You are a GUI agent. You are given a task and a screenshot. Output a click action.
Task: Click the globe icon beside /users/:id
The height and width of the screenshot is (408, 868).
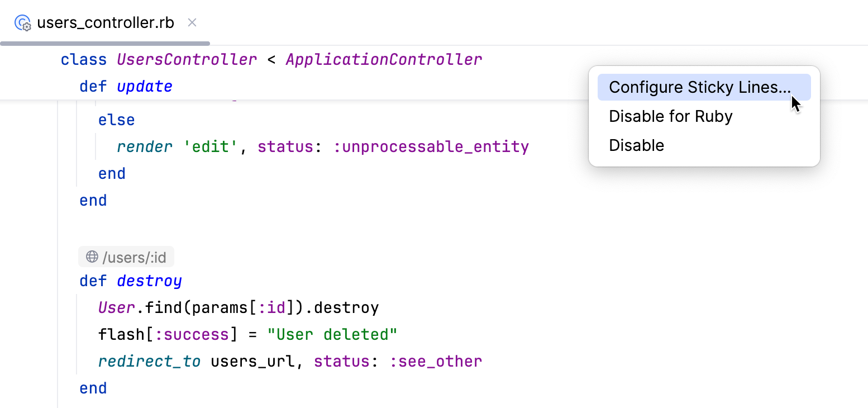point(92,257)
